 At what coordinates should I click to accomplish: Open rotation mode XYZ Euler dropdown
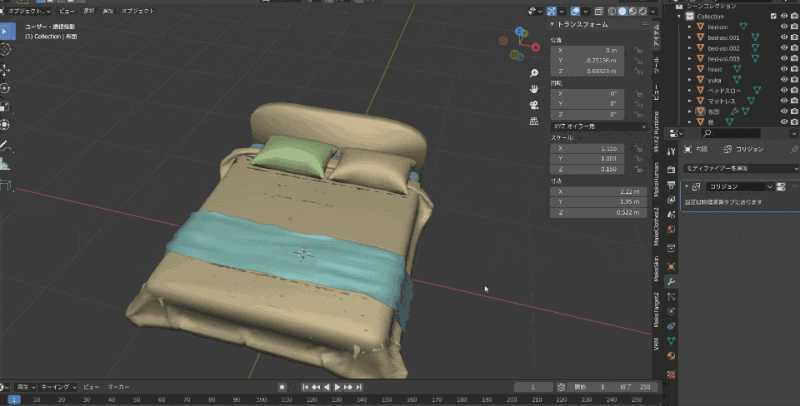pyautogui.click(x=599, y=126)
